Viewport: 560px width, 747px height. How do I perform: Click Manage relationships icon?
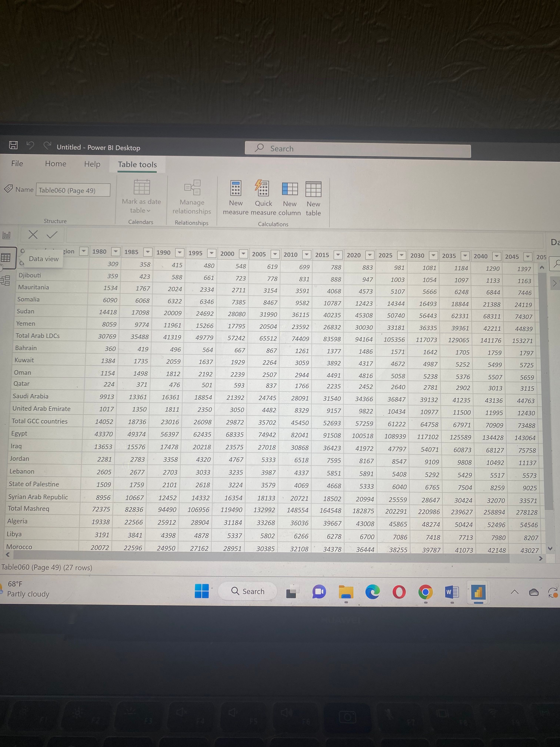[192, 187]
